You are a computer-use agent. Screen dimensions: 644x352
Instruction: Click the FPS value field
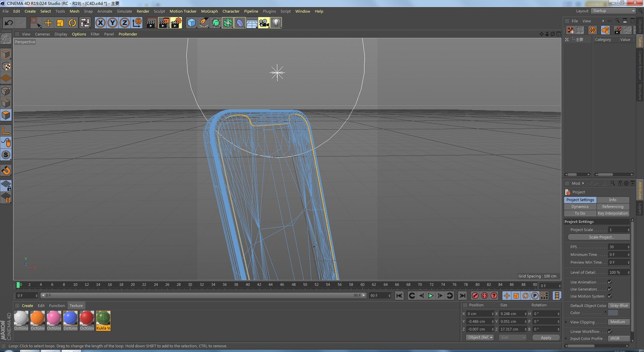[x=619, y=247]
